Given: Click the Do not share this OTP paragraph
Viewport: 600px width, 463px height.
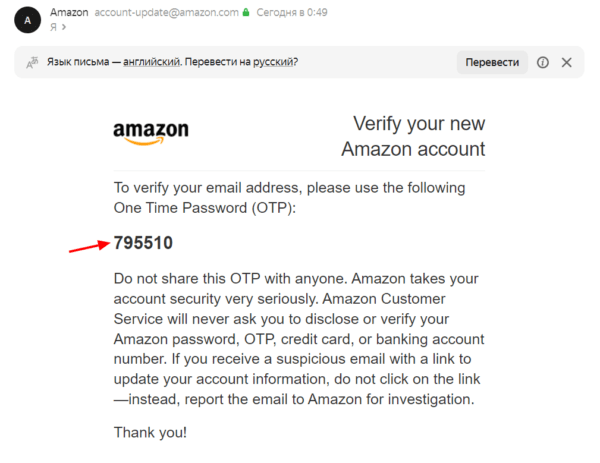Looking at the screenshot, I should pyautogui.click(x=292, y=339).
